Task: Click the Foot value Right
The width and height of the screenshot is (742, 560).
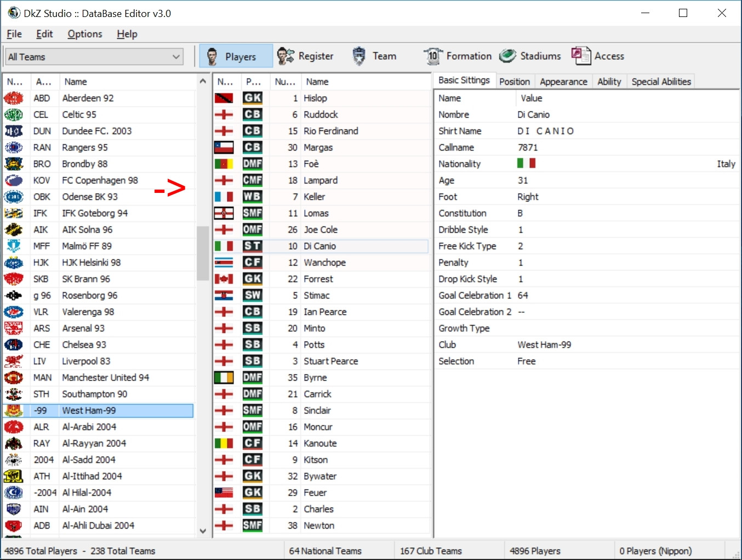Action: pos(528,197)
